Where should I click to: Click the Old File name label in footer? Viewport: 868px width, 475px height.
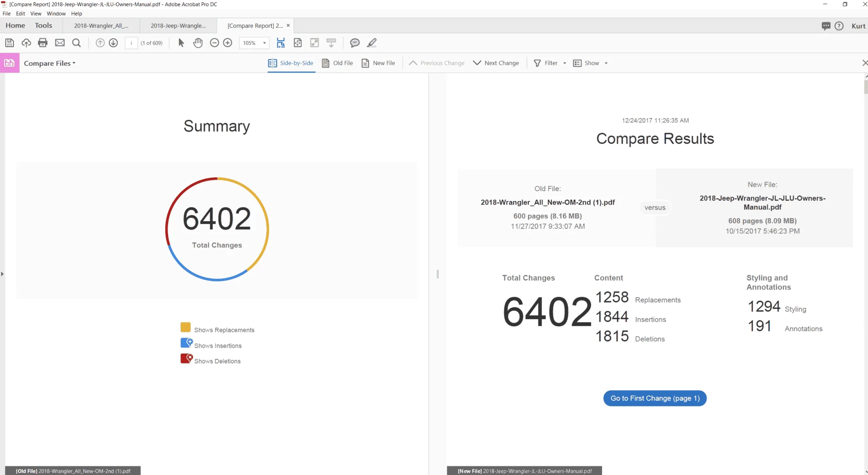point(73,471)
